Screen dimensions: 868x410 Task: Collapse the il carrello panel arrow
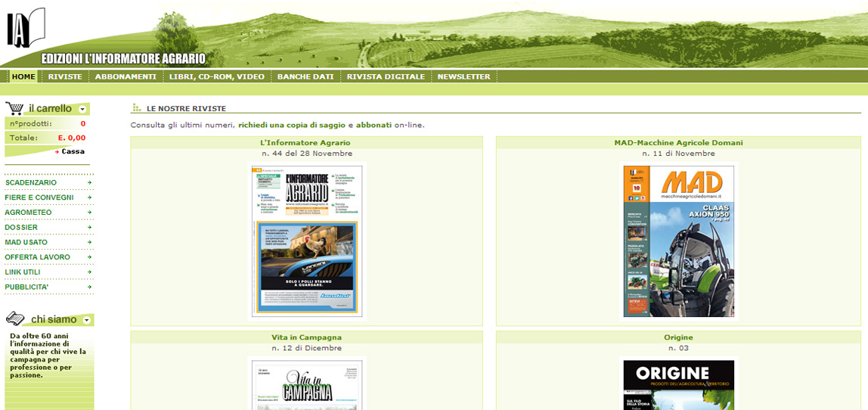pos(82,109)
